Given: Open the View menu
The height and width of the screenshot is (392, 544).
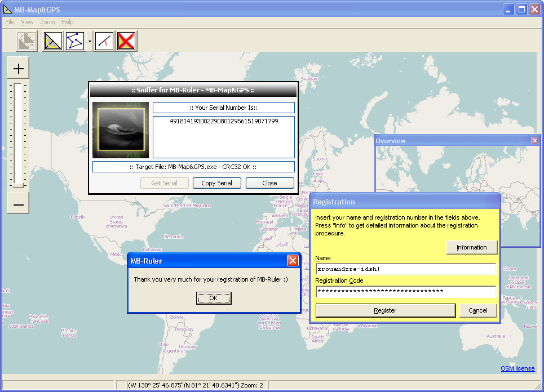Looking at the screenshot, I should 27,22.
